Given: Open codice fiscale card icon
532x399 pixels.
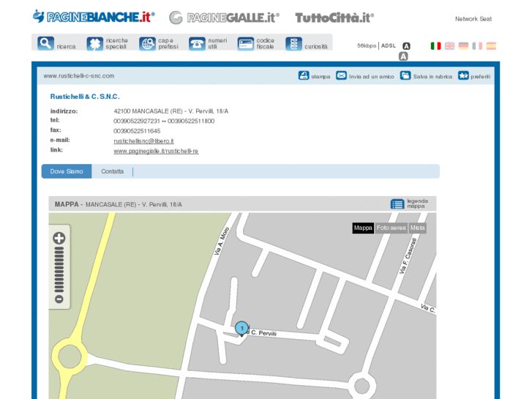Looking at the screenshot, I should pyautogui.click(x=246, y=44).
